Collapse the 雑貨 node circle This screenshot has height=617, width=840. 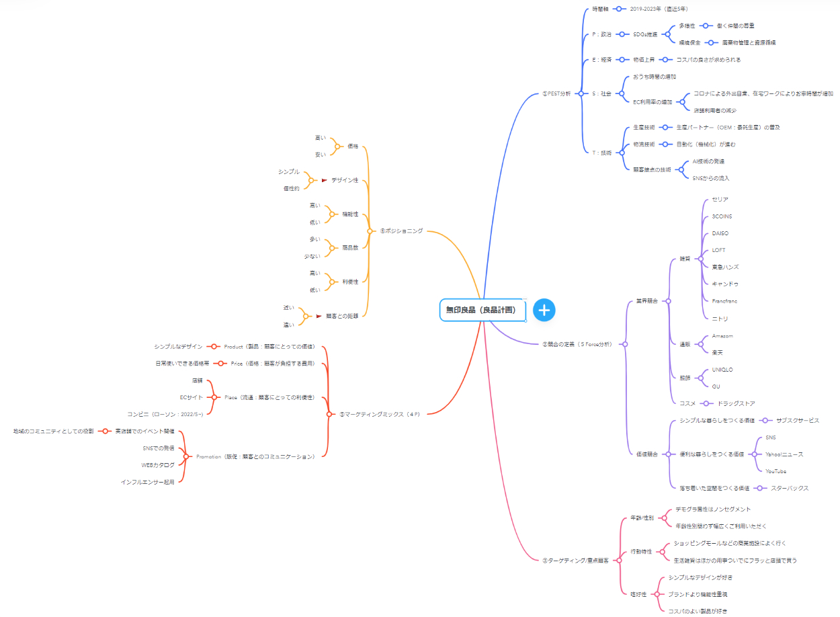click(701, 258)
